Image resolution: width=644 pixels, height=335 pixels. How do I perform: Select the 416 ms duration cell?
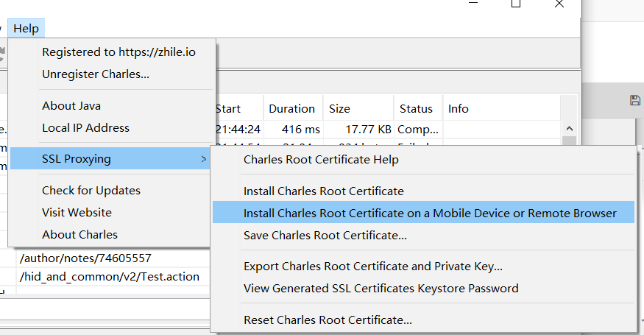pos(300,130)
